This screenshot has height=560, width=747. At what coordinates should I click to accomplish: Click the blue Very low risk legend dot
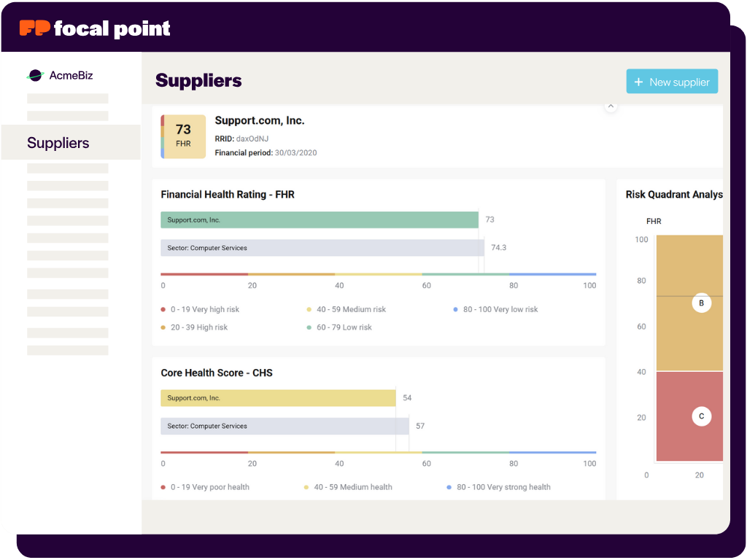coord(455,309)
